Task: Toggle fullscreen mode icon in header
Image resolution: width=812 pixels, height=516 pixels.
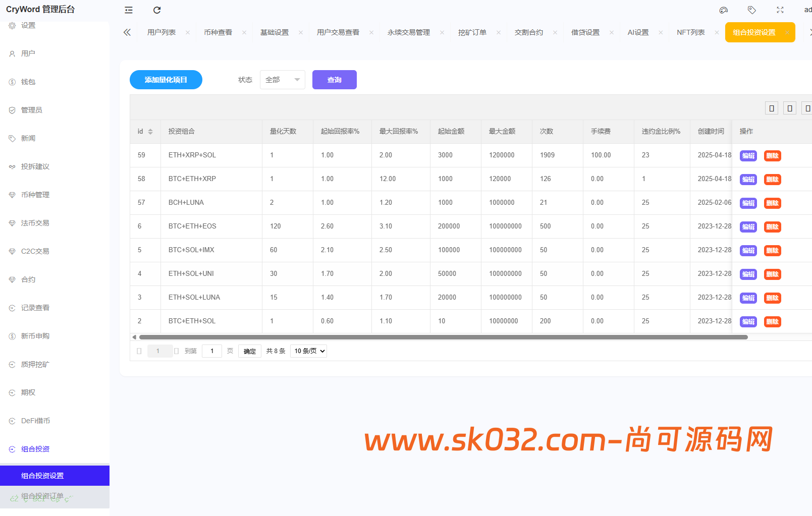Action: [780, 10]
